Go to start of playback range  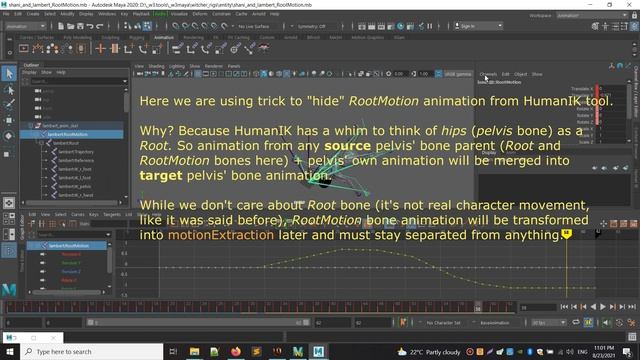564,307
